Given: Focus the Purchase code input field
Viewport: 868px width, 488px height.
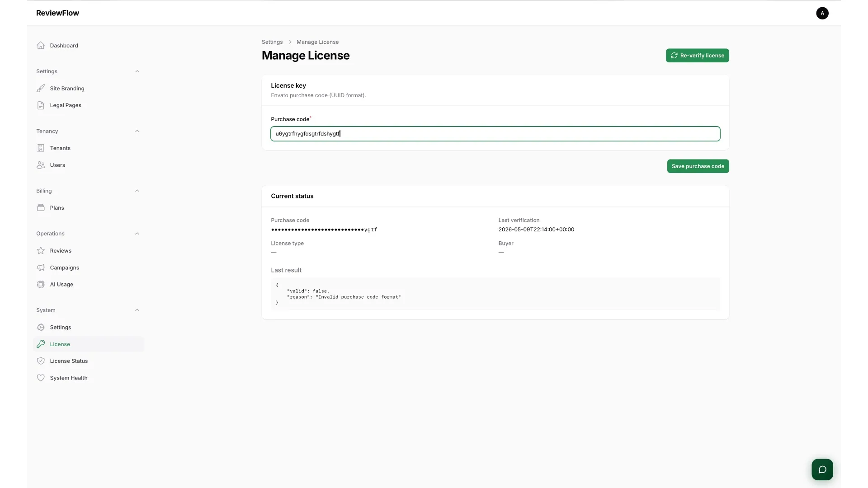Looking at the screenshot, I should click(x=495, y=134).
